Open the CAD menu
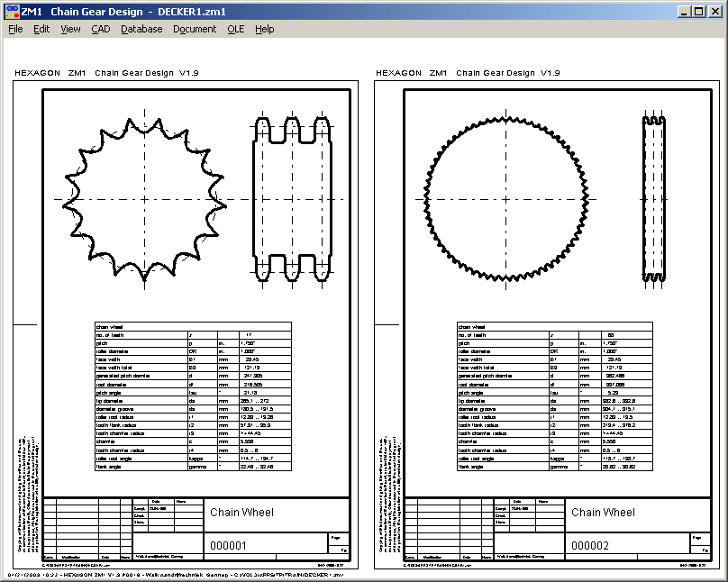This screenshot has width=728, height=582. (x=100, y=29)
